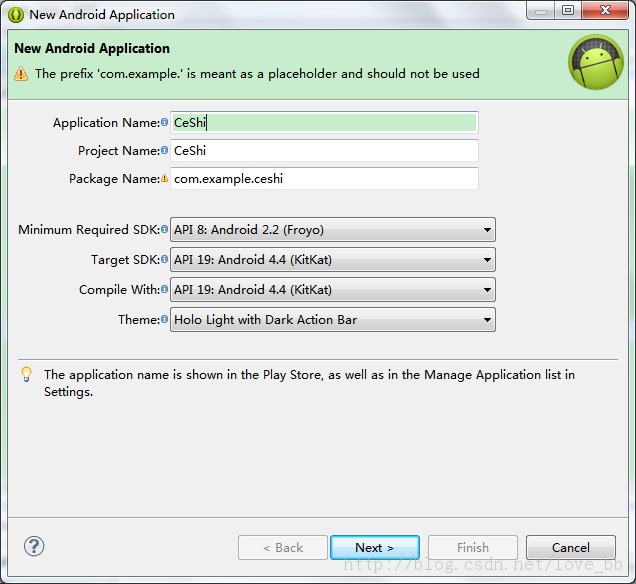Click the 'Application Name:' label

[106, 122]
